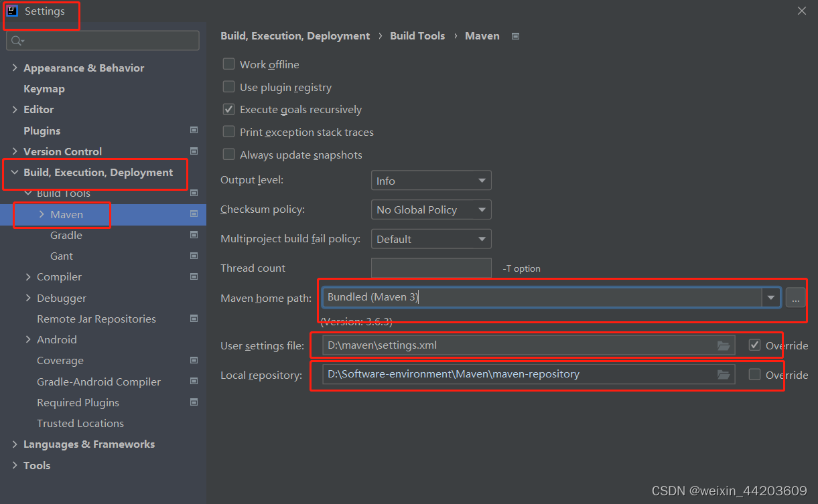The height and width of the screenshot is (504, 818).
Task: Open the Output level dropdown
Action: (431, 181)
